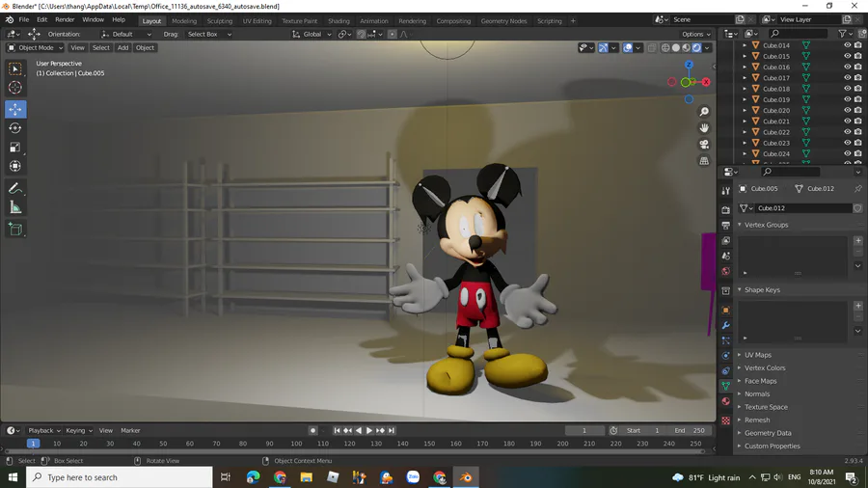This screenshot has width=868, height=488.
Task: Click the Start frame field
Action: pyautogui.click(x=643, y=430)
